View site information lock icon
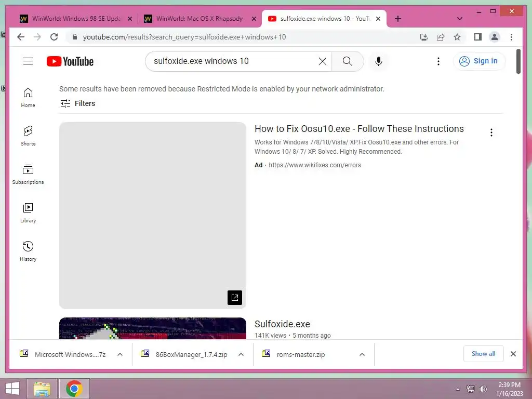 tap(75, 37)
